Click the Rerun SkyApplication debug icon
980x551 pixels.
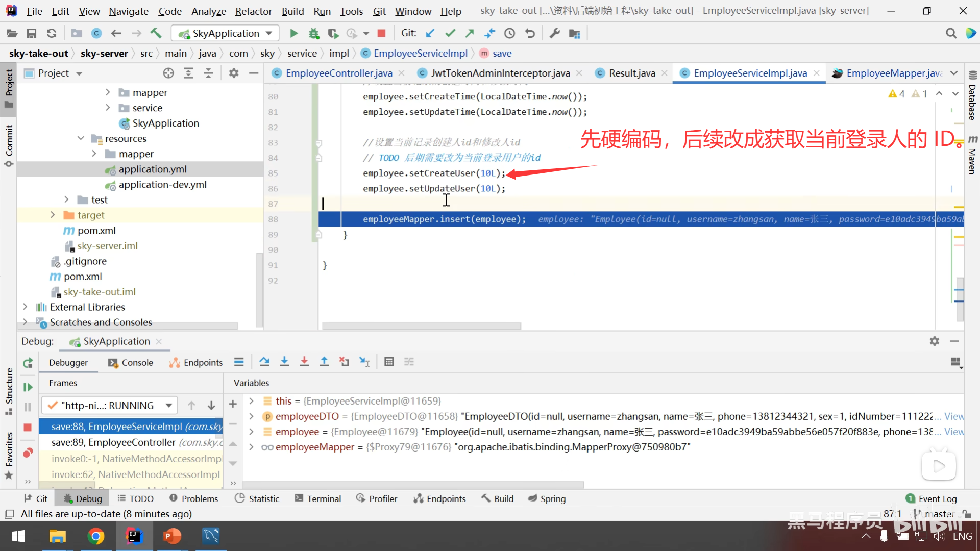pyautogui.click(x=28, y=363)
